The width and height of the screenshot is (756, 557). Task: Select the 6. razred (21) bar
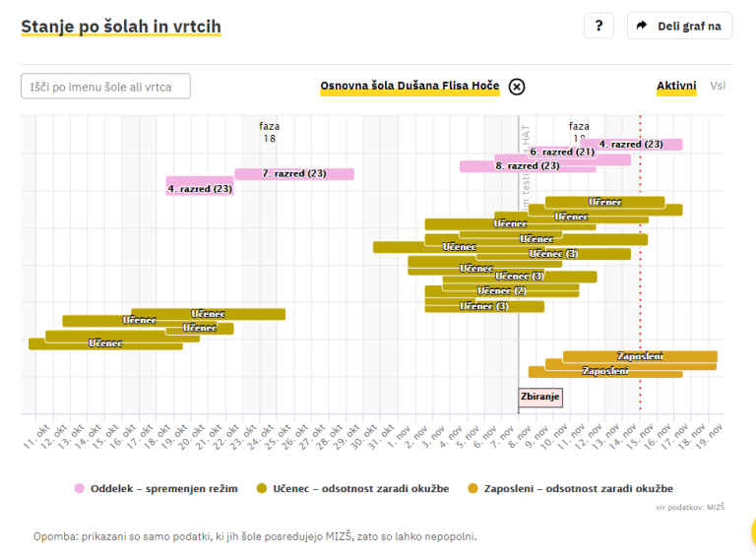click(x=562, y=153)
